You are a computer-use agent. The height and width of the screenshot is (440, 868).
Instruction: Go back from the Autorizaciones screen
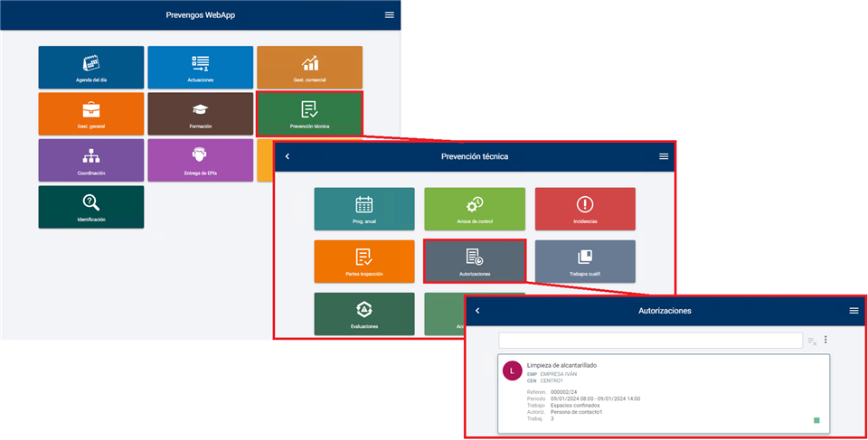(x=477, y=311)
